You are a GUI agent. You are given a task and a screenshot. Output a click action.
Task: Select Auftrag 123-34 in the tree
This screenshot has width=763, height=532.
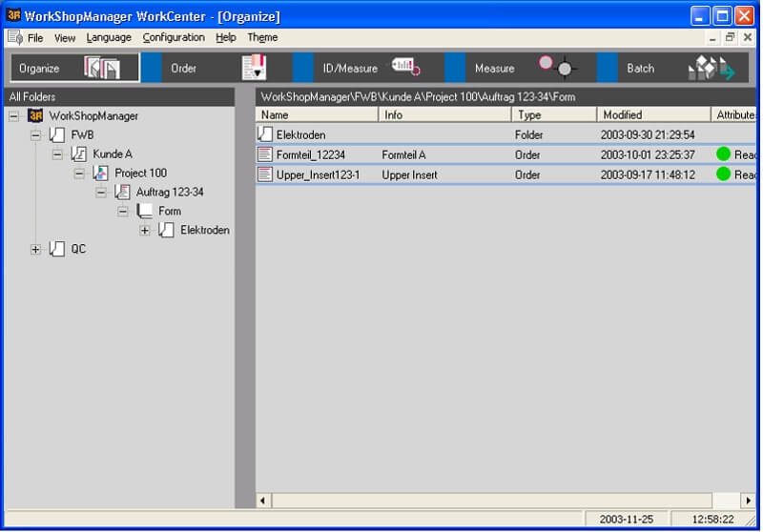pyautogui.click(x=170, y=192)
